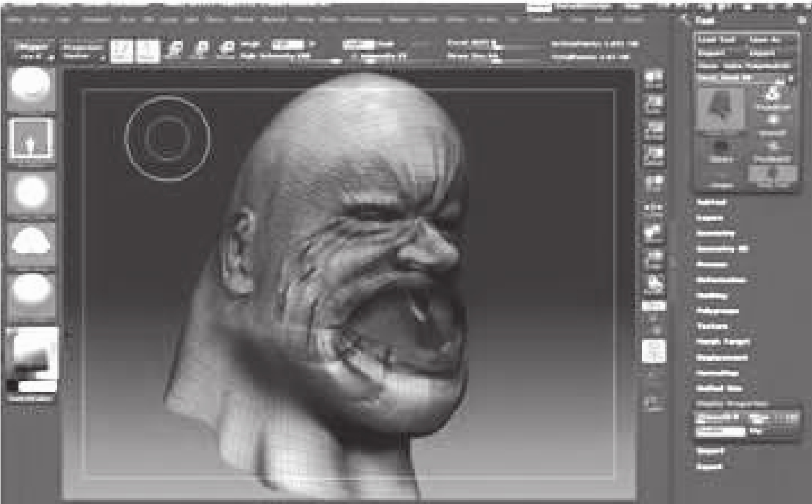Toggle the Menus button in title bar
Viewport: 812px width, 504px height.
538,7
